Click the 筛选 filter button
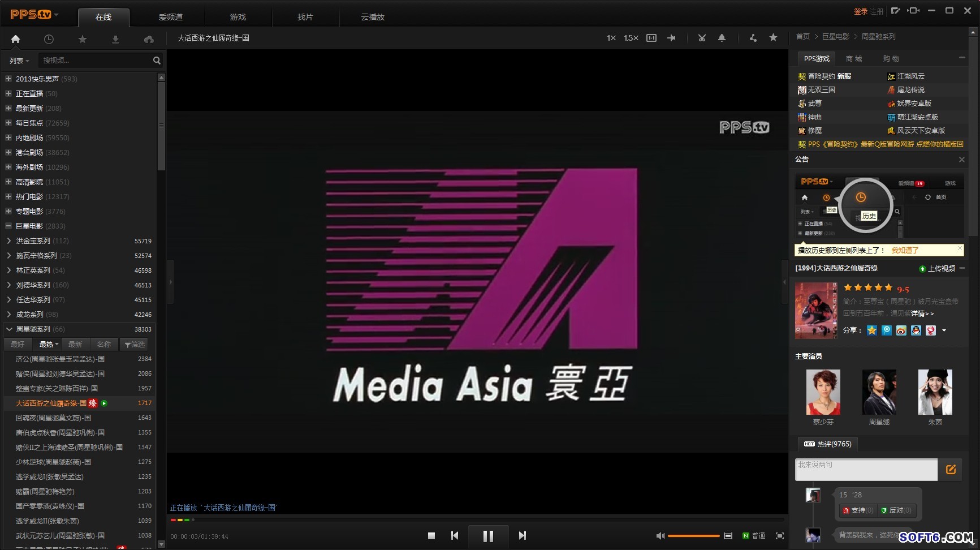This screenshot has height=550, width=980. coord(135,344)
